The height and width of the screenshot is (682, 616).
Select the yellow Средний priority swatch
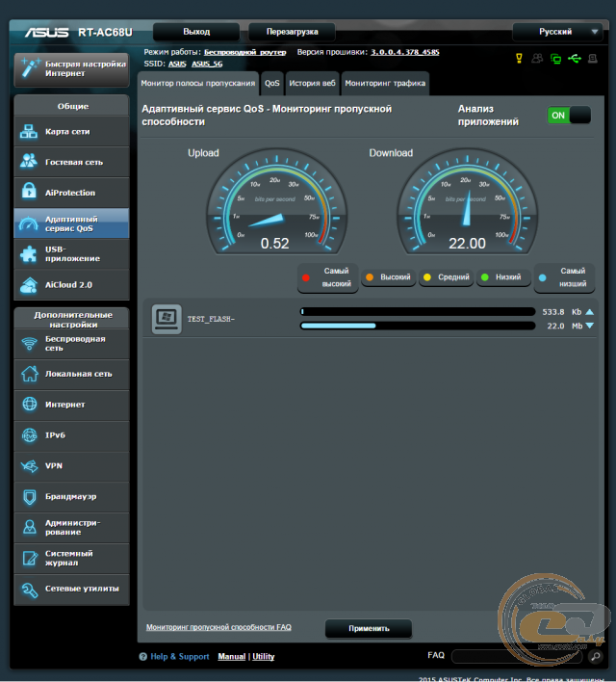[x=427, y=277]
